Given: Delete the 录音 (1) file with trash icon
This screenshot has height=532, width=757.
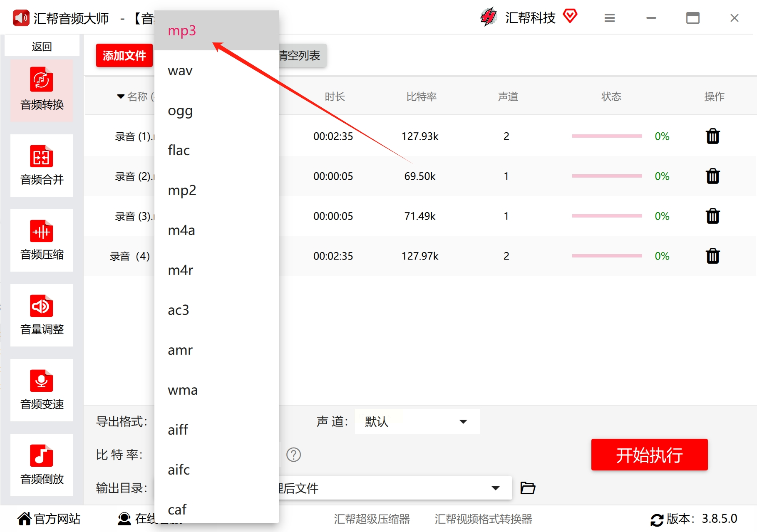Looking at the screenshot, I should (x=712, y=136).
